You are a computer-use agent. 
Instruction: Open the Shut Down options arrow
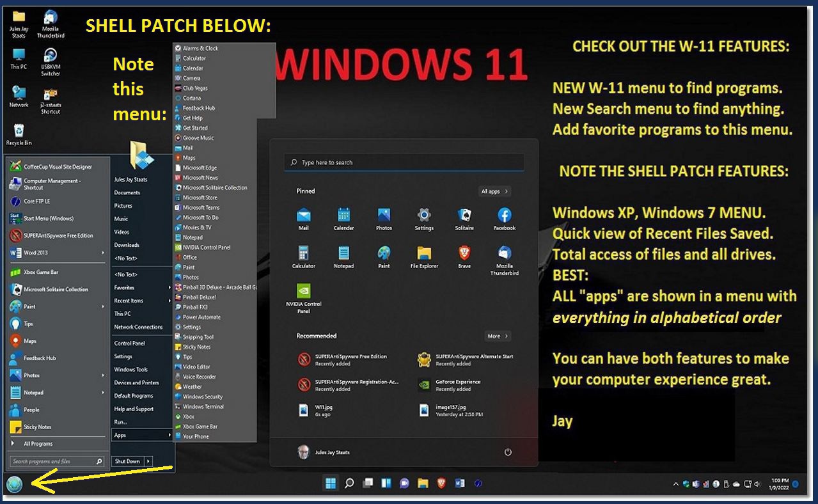tap(148, 461)
